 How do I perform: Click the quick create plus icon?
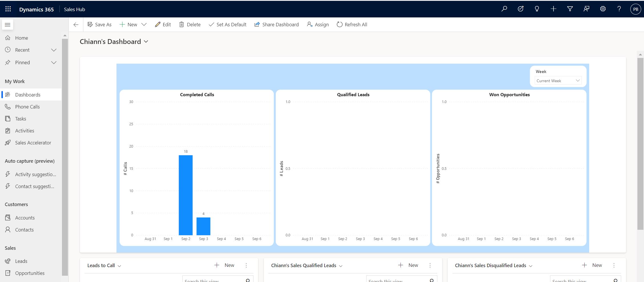[x=554, y=9]
